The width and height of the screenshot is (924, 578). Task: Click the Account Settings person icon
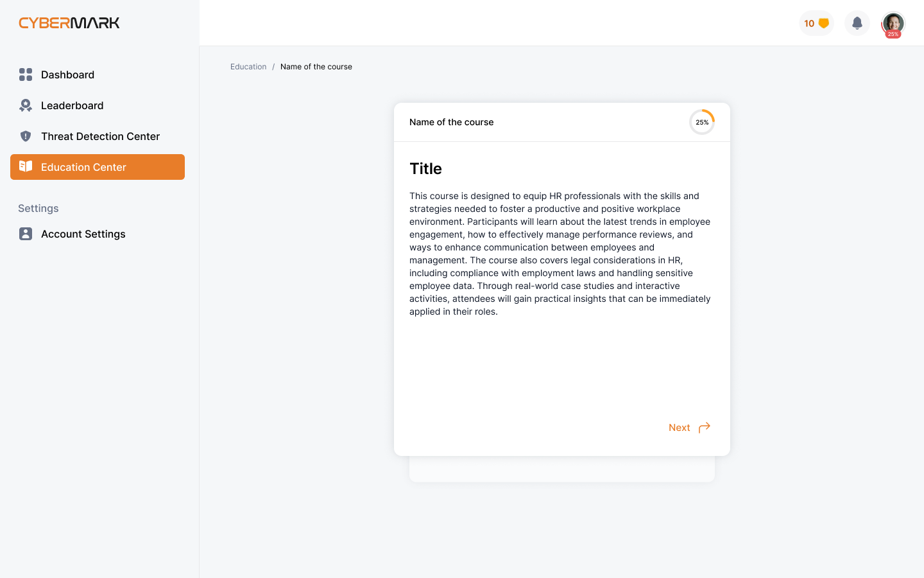(x=26, y=234)
